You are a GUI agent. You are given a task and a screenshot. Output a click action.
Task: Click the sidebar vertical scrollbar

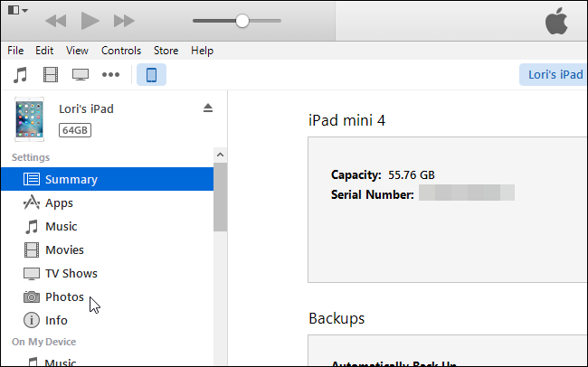220,201
